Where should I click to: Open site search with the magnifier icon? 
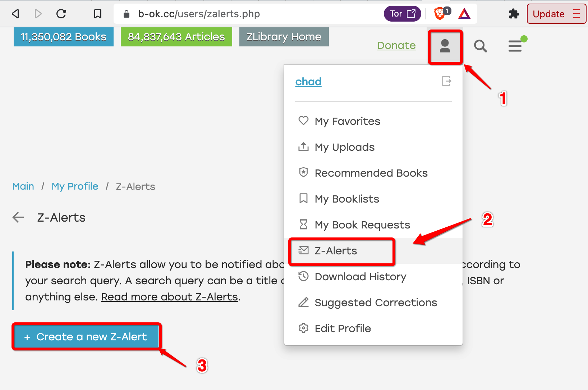click(x=480, y=46)
